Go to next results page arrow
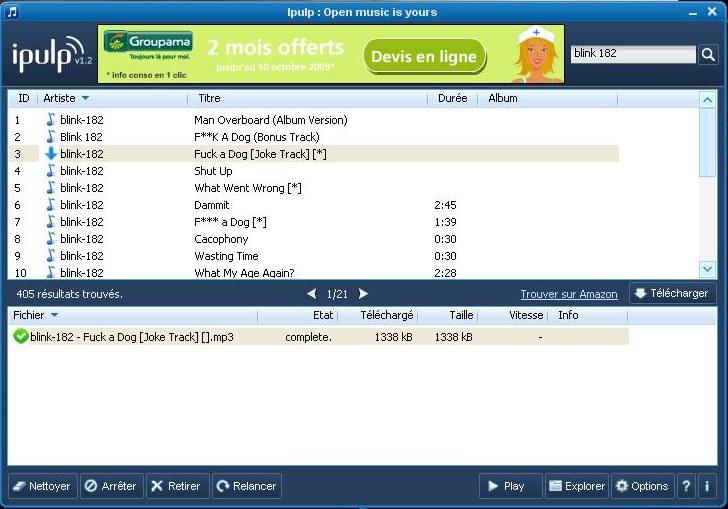The height and width of the screenshot is (509, 728). coord(363,294)
